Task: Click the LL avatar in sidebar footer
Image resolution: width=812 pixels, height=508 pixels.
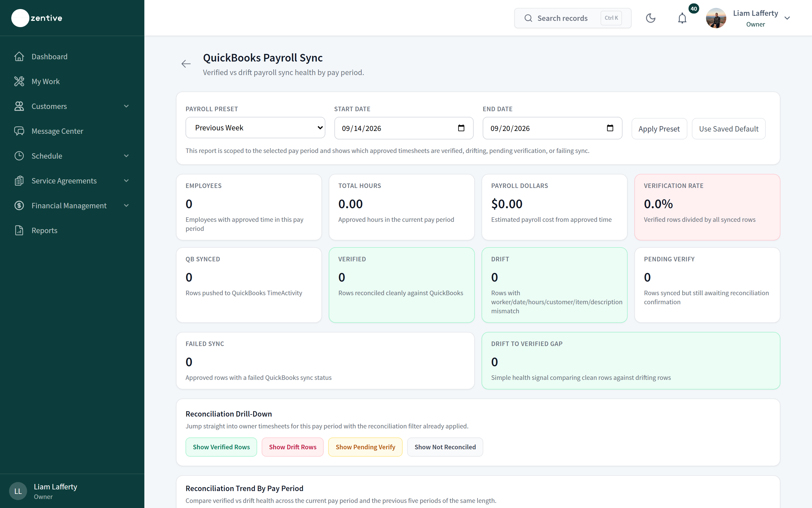Action: (18, 491)
